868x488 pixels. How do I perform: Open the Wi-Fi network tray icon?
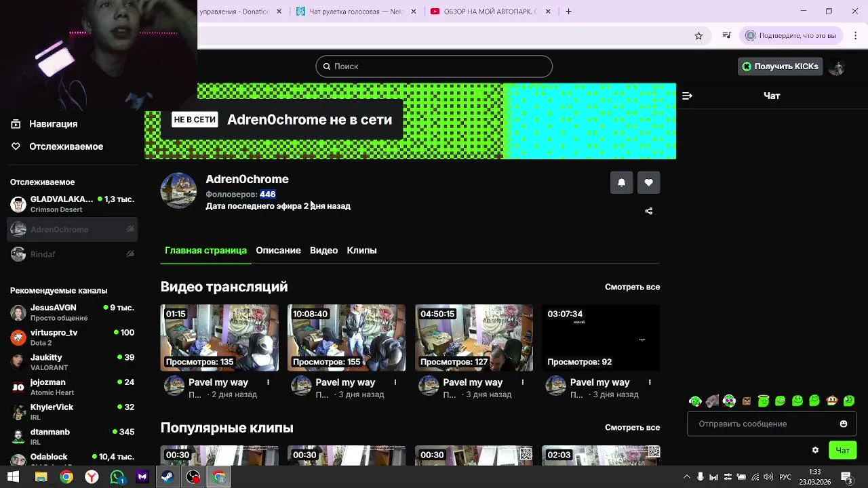click(755, 477)
